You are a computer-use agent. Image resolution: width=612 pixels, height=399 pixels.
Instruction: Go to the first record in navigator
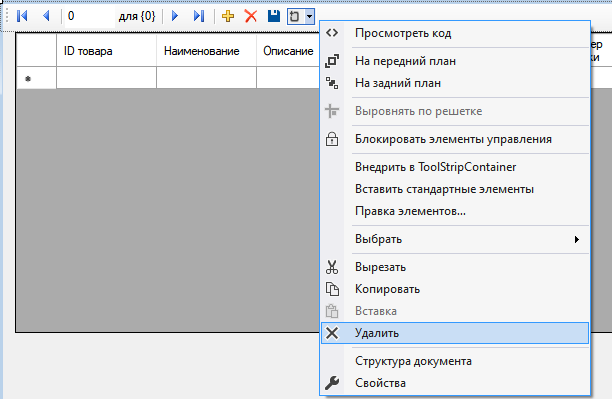(22, 16)
